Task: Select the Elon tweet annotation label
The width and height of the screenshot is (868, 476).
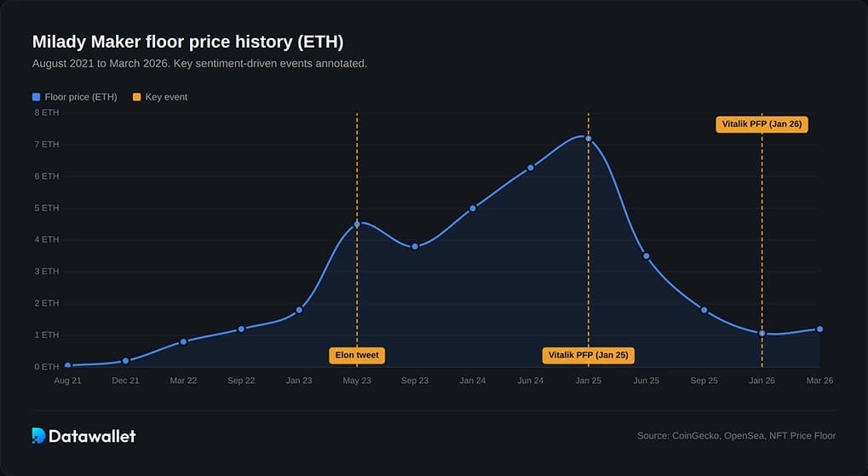Action: coord(357,355)
